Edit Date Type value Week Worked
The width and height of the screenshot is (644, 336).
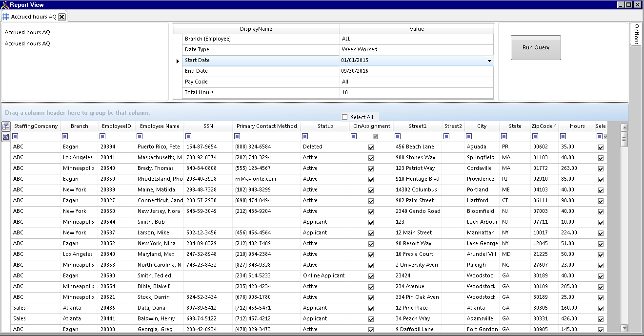417,50
